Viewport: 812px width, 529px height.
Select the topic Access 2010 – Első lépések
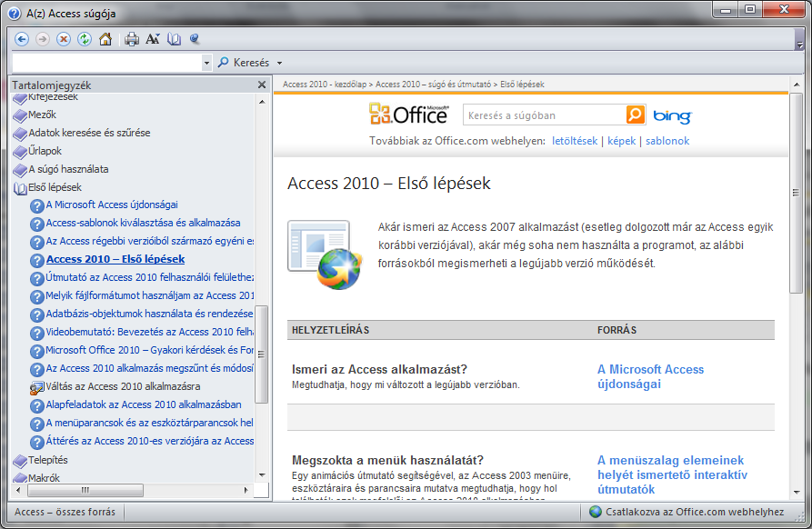click(115, 259)
